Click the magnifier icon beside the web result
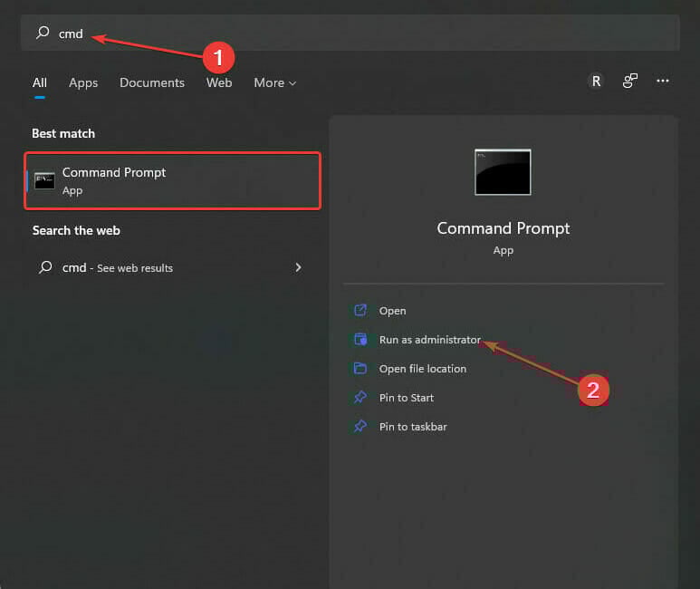This screenshot has width=700, height=589. coord(45,268)
